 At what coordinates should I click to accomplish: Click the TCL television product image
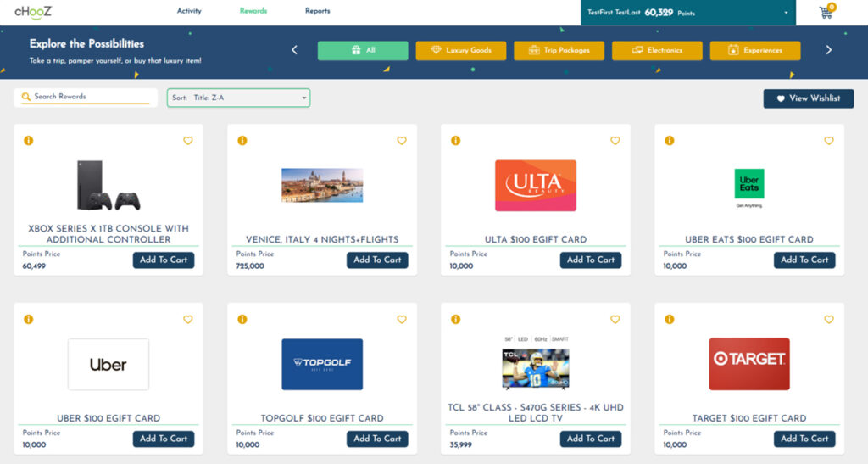(536, 363)
